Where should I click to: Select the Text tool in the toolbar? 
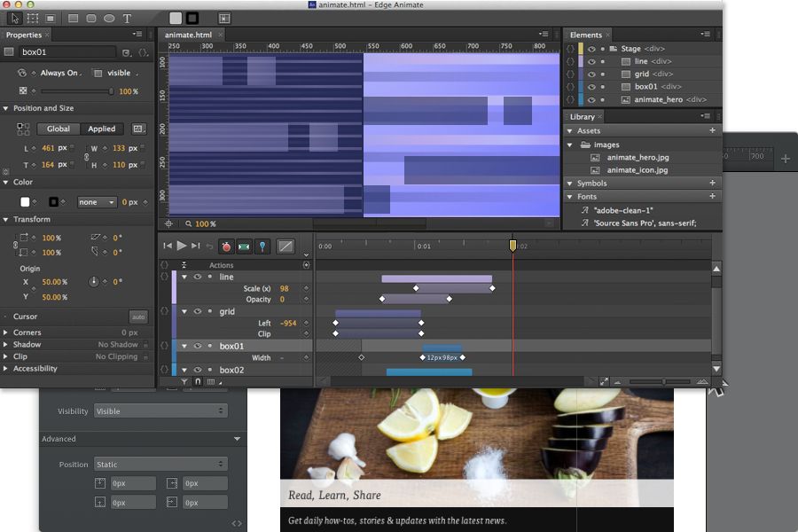click(127, 18)
